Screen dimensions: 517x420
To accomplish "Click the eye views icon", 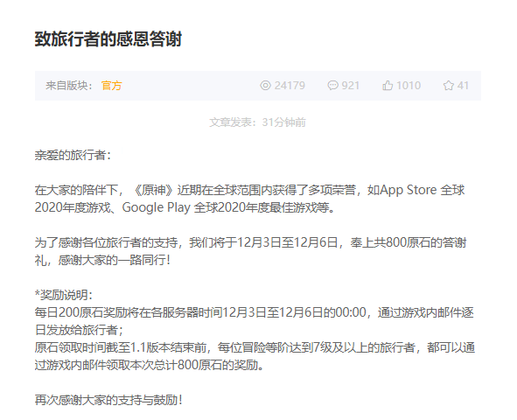I will (x=265, y=86).
